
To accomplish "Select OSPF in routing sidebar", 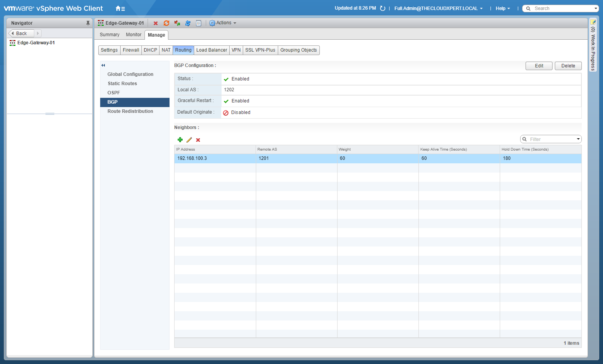I will (x=114, y=93).
